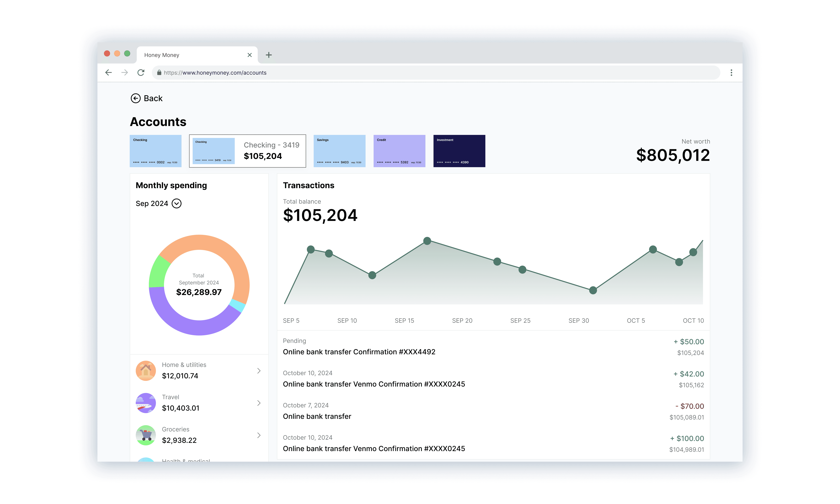Click the Groceries $2,938.22 amount
The height and width of the screenshot is (504, 840).
pyautogui.click(x=179, y=440)
